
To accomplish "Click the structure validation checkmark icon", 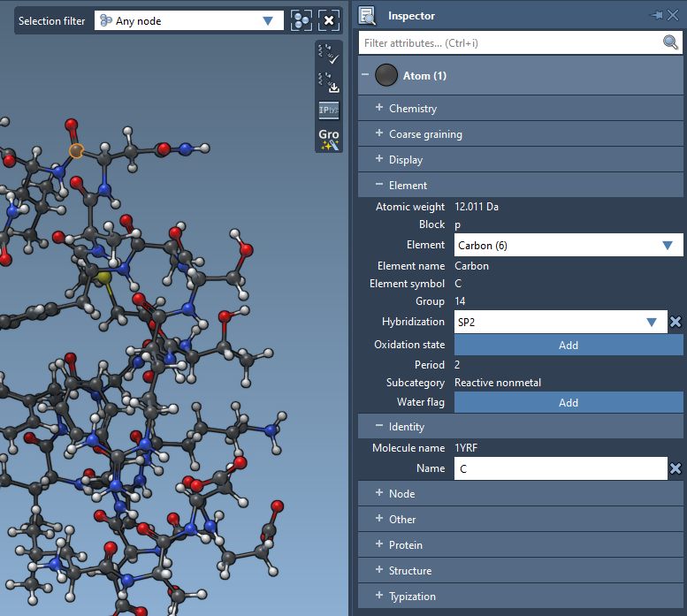I will (329, 53).
